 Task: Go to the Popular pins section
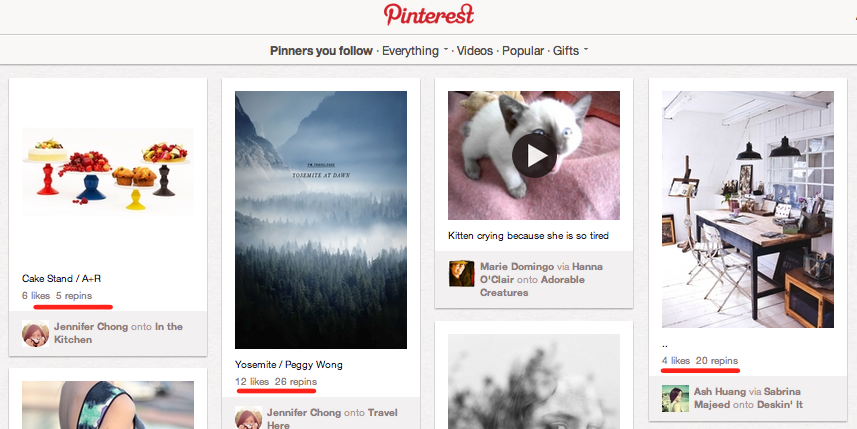[523, 51]
